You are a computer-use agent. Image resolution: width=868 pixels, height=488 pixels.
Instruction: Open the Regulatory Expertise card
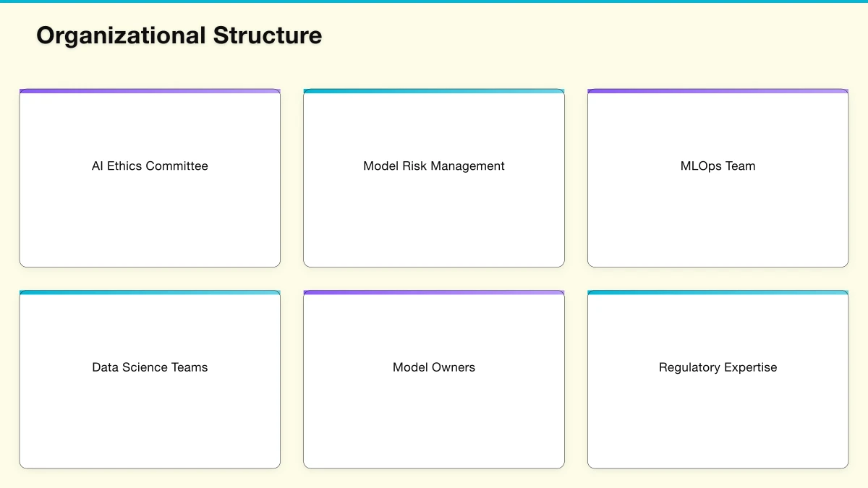[x=718, y=379]
